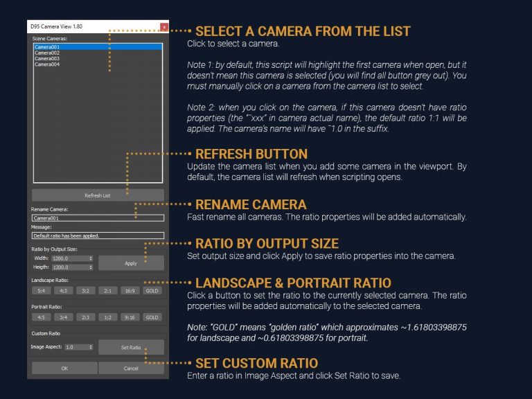Click the Set Ratio button
Screen dimensions: 532x399
pyautogui.click(x=131, y=347)
